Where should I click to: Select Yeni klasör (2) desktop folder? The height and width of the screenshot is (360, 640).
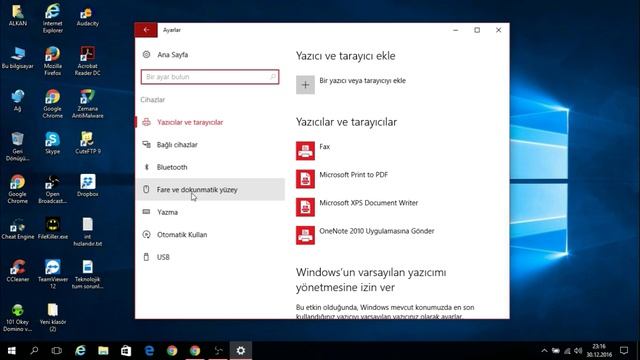pyautogui.click(x=53, y=318)
